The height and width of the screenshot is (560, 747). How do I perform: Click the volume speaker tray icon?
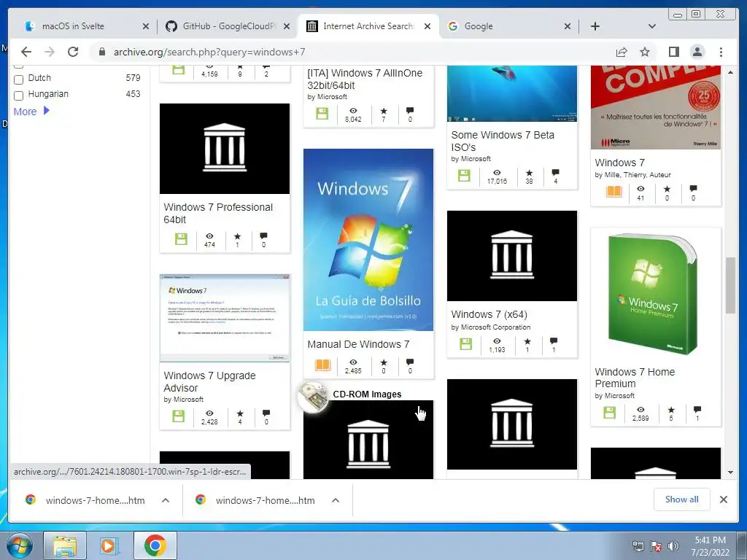[x=673, y=546]
